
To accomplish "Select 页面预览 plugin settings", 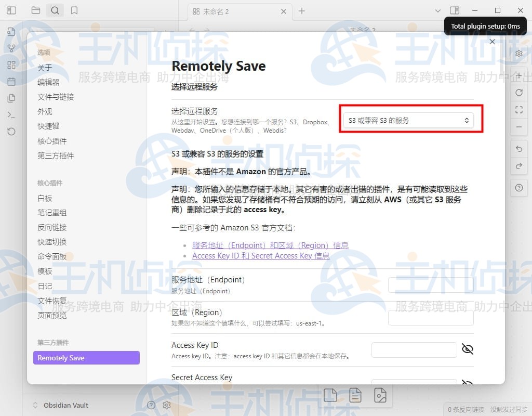I will pyautogui.click(x=52, y=315).
